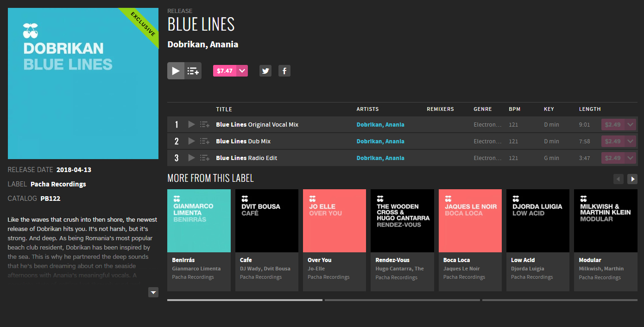Play the Blue Lines release
Viewport: 644px width, 327px height.
[176, 71]
